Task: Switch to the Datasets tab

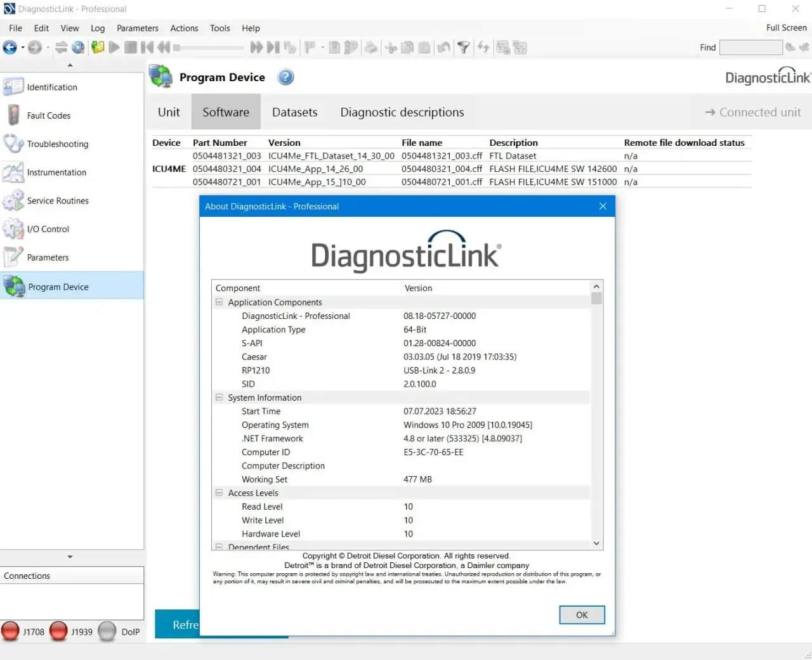Action: click(x=294, y=112)
